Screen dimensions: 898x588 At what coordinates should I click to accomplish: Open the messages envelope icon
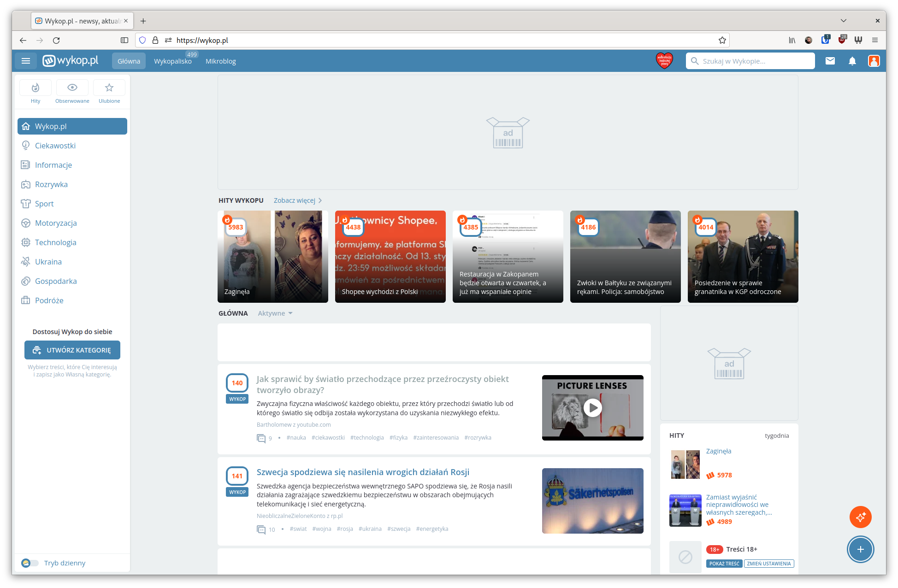coord(830,61)
